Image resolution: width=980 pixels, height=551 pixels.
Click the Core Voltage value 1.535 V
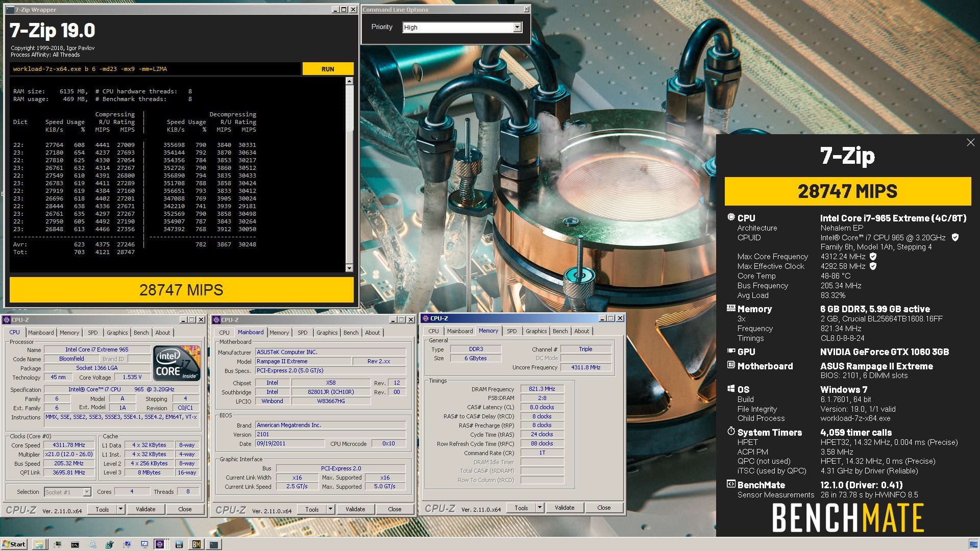tap(132, 377)
